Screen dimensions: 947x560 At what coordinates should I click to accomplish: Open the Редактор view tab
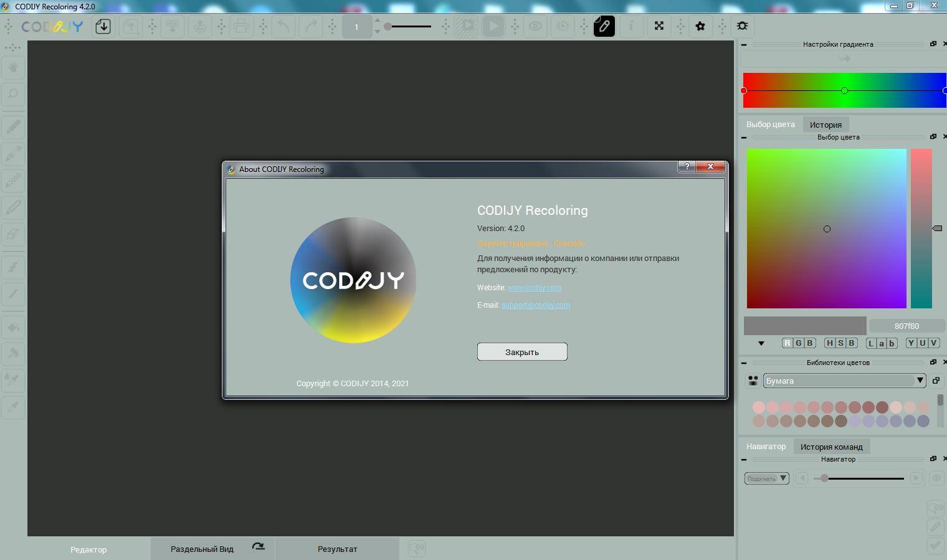88,549
